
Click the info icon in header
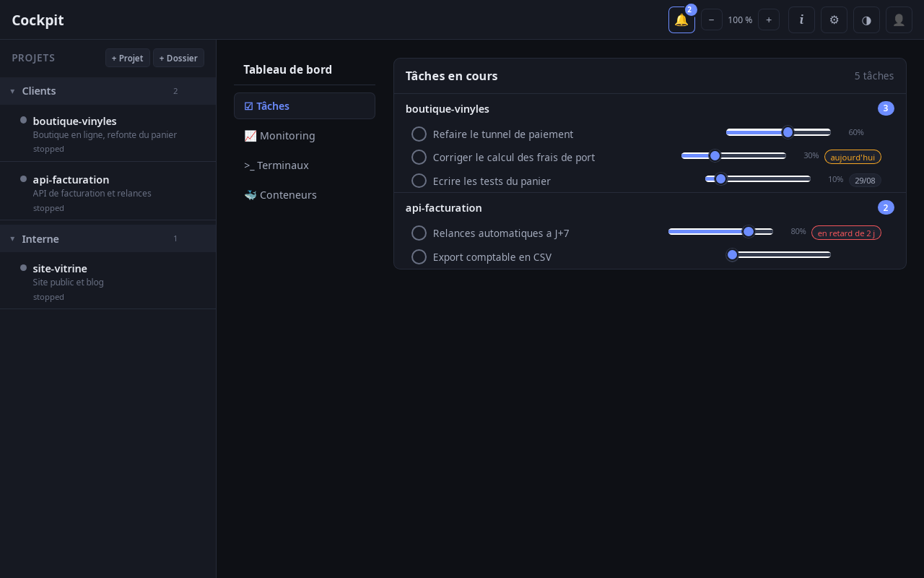[x=801, y=20]
